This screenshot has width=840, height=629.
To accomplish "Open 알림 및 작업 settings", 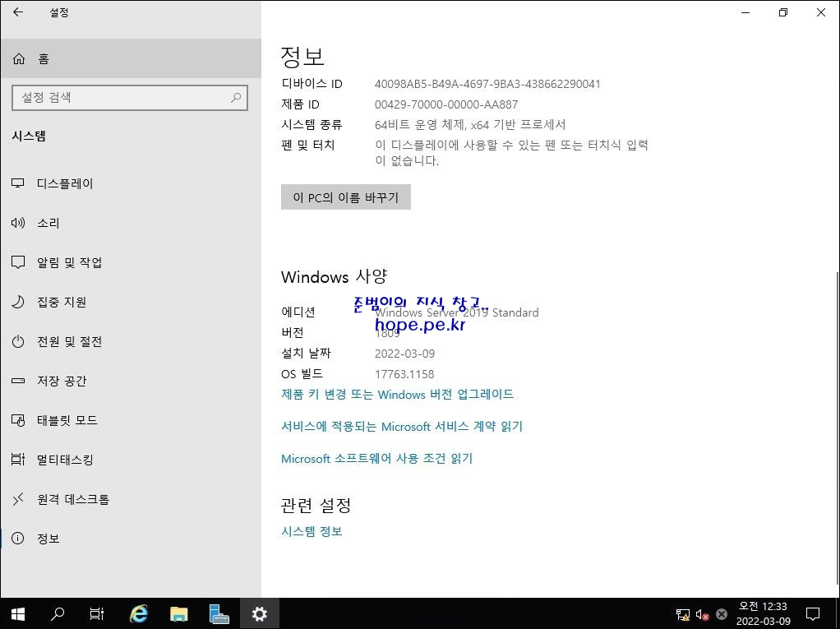I will tap(131, 262).
